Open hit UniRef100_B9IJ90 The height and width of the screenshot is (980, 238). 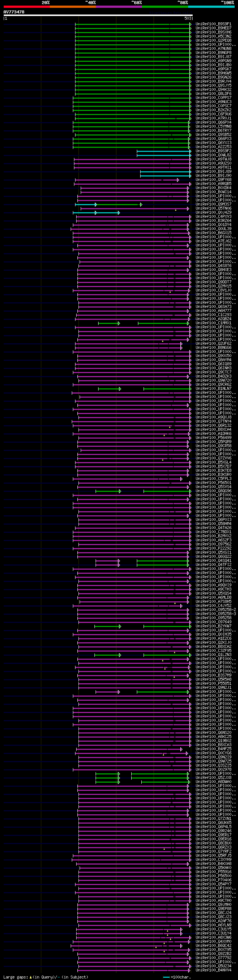coord(213,176)
